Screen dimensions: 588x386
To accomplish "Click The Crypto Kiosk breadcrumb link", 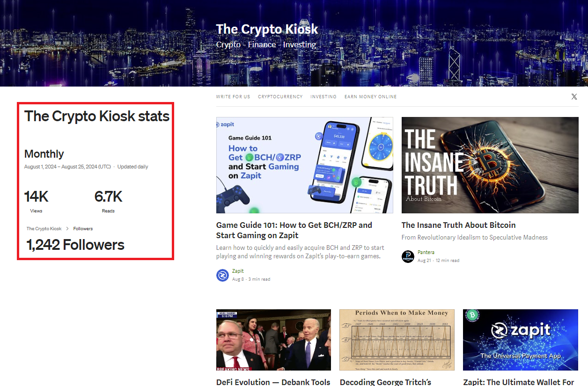I will click(44, 229).
